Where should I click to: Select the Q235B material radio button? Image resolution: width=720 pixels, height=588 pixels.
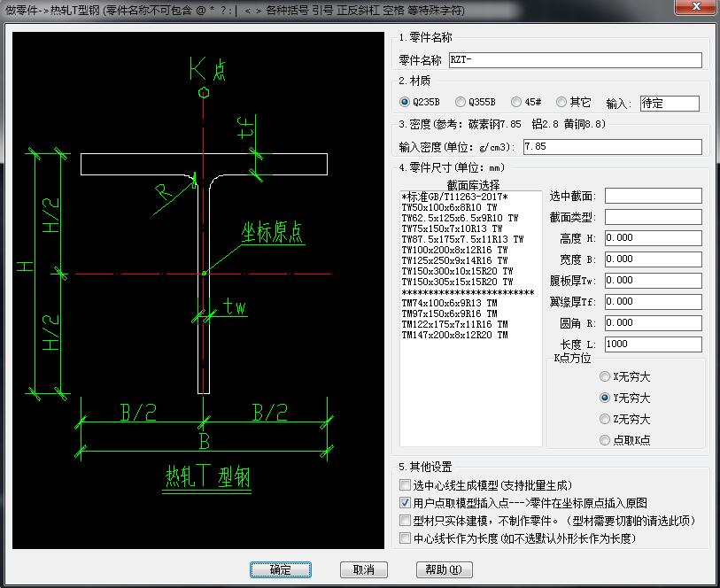[x=405, y=103]
